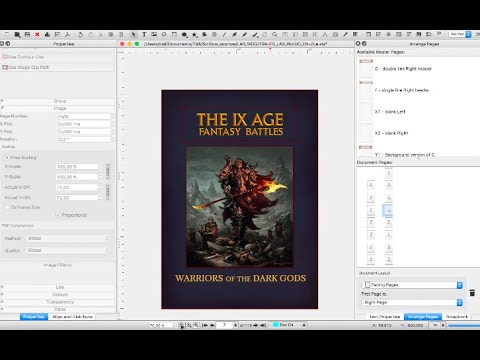Save the document with the Save icon

[x=27, y=34]
